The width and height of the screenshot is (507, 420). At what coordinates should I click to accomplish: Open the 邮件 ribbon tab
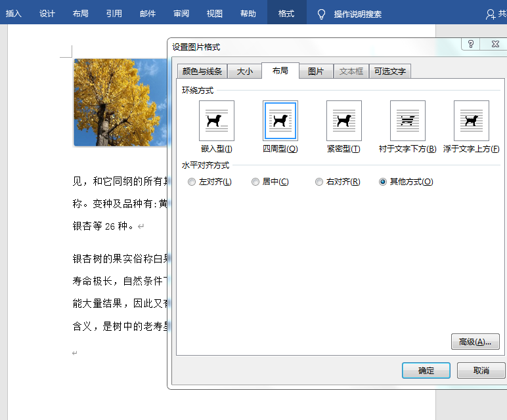pyautogui.click(x=148, y=14)
